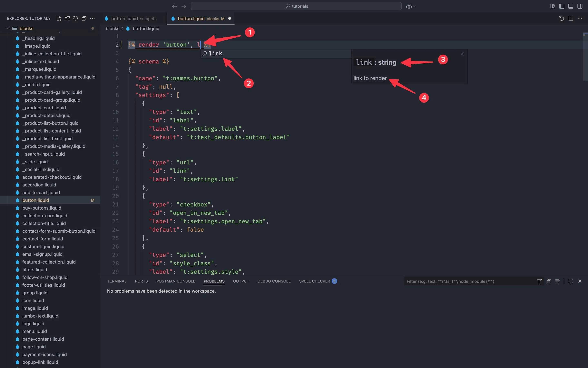Open _slide.liquid file
This screenshot has height=368, width=588.
coord(35,162)
